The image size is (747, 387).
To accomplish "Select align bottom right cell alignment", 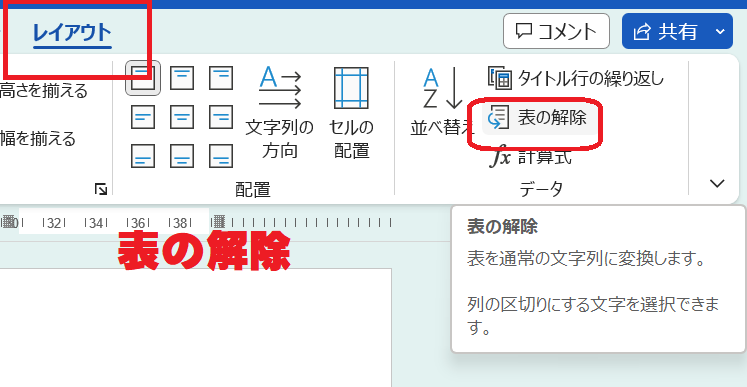I will [221, 156].
